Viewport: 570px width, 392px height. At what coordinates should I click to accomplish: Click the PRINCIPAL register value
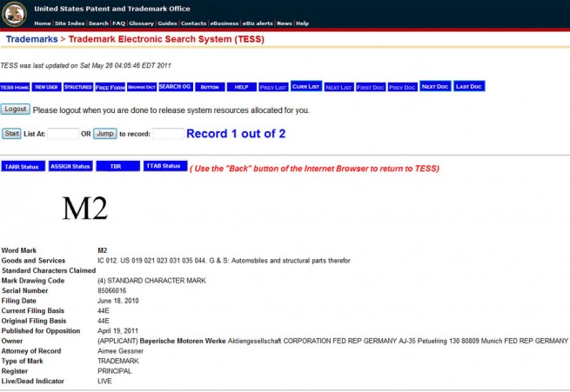coord(115,371)
